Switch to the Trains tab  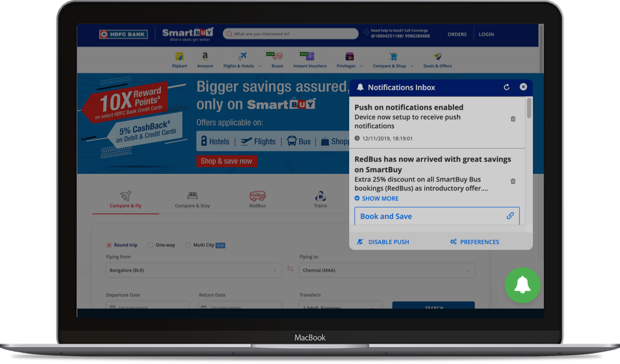pos(320,200)
